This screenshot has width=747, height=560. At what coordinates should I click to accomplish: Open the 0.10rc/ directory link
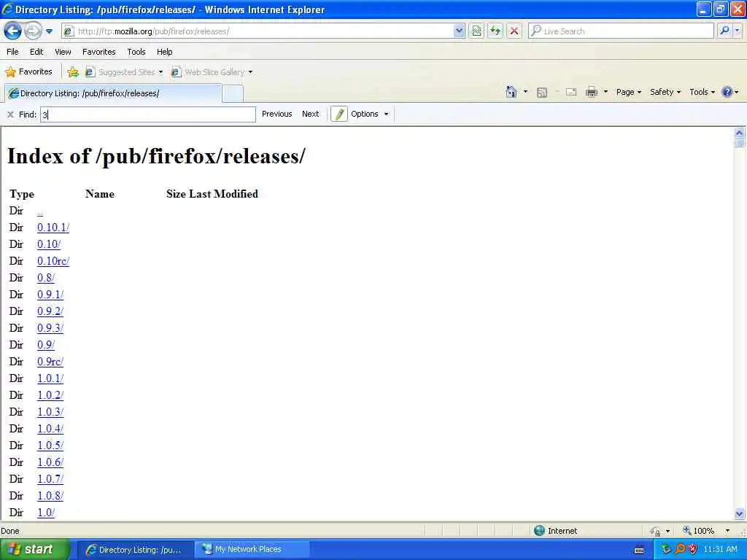pos(53,261)
